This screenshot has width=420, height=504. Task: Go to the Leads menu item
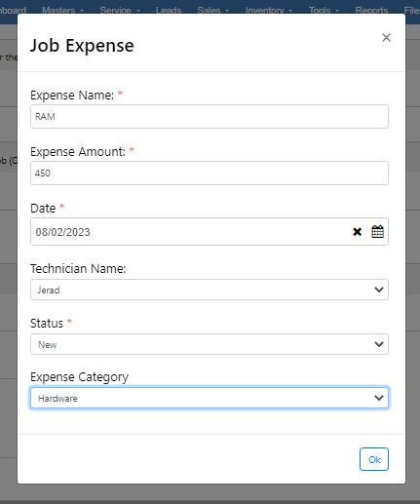coord(169,10)
